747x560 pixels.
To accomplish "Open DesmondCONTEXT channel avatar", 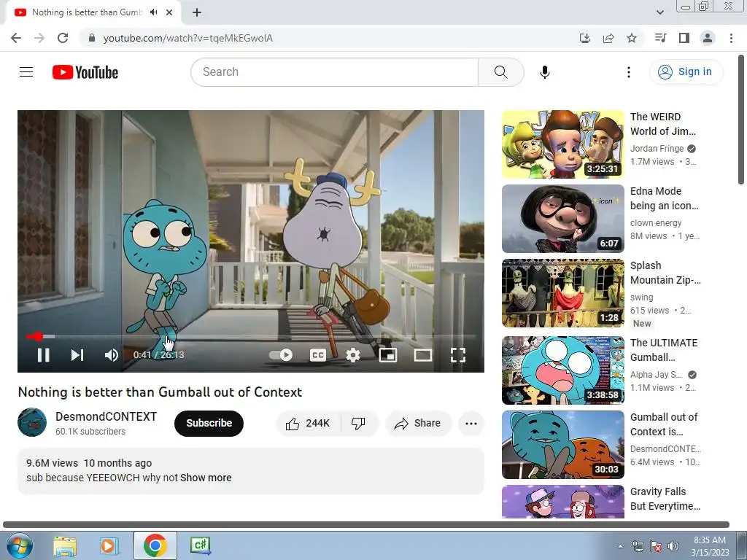I will tap(32, 422).
